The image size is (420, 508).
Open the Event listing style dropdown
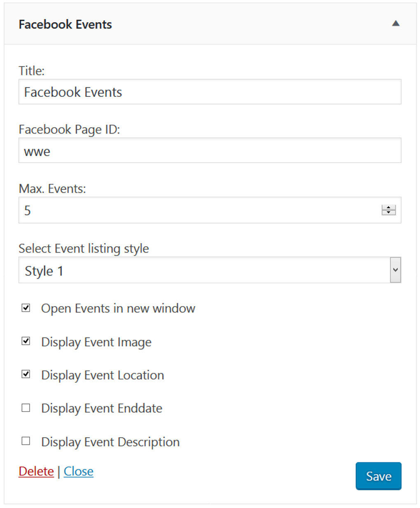(x=209, y=270)
